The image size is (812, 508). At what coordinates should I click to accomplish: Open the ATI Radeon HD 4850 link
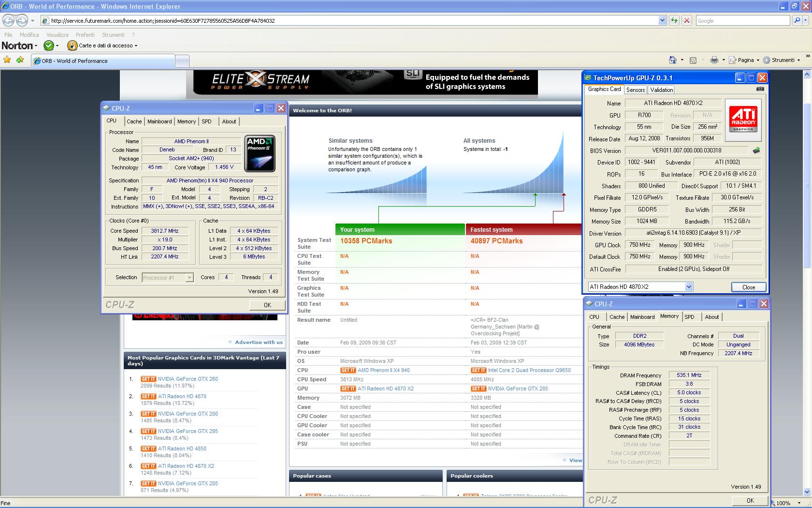point(182,448)
